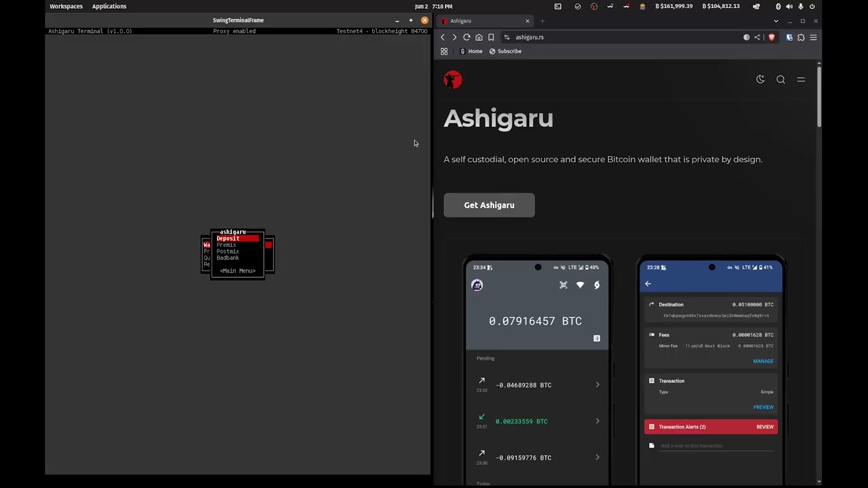868x488 pixels.
Task: Open the site navigation hamburger menu
Action: click(x=801, y=79)
